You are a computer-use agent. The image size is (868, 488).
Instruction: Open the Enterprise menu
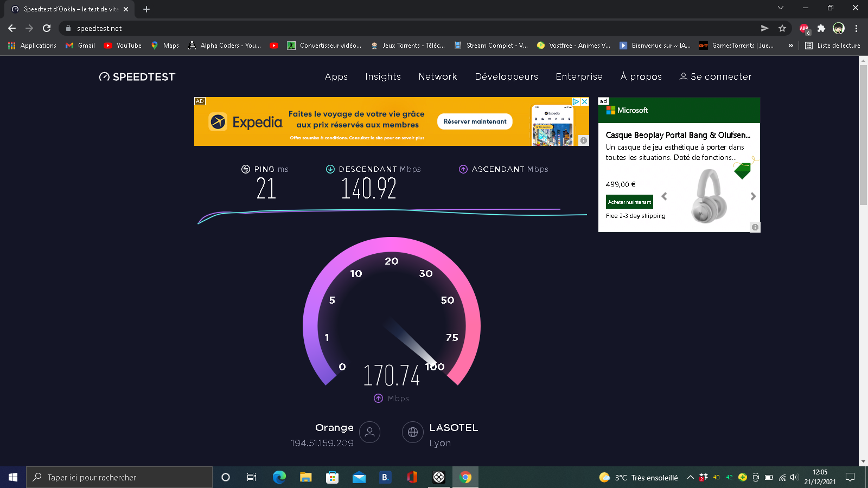point(579,76)
